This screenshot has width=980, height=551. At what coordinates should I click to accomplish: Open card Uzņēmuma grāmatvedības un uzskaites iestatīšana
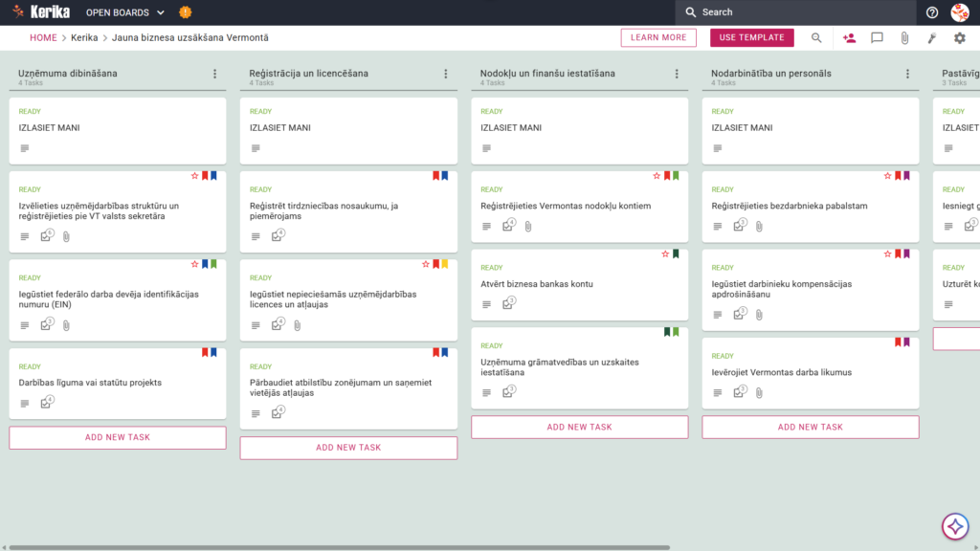pyautogui.click(x=579, y=368)
